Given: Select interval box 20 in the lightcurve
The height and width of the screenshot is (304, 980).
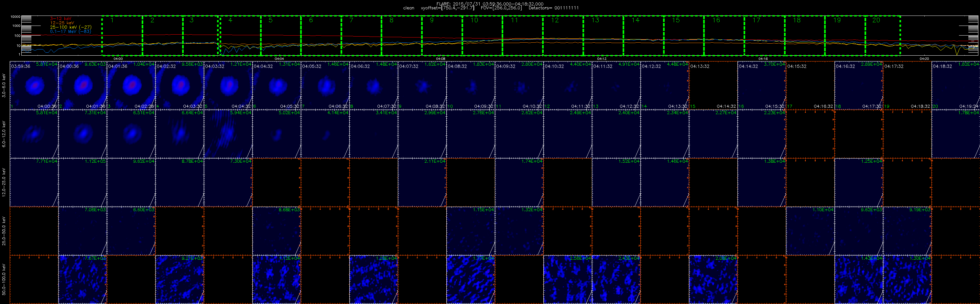Looking at the screenshot, I should coord(883,35).
